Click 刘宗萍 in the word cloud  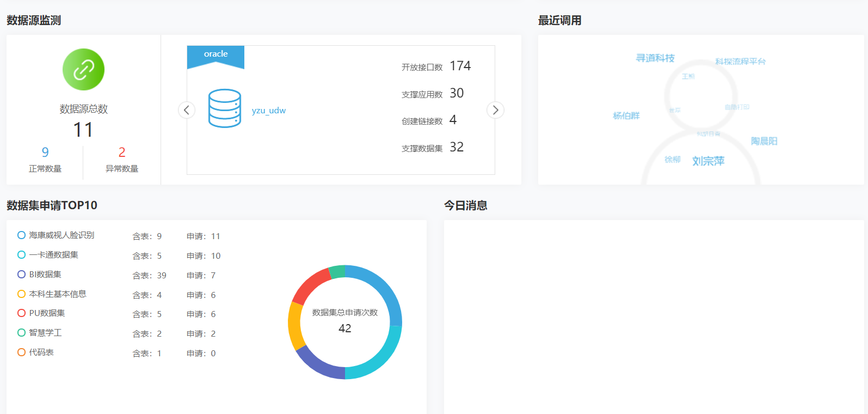pyautogui.click(x=709, y=161)
